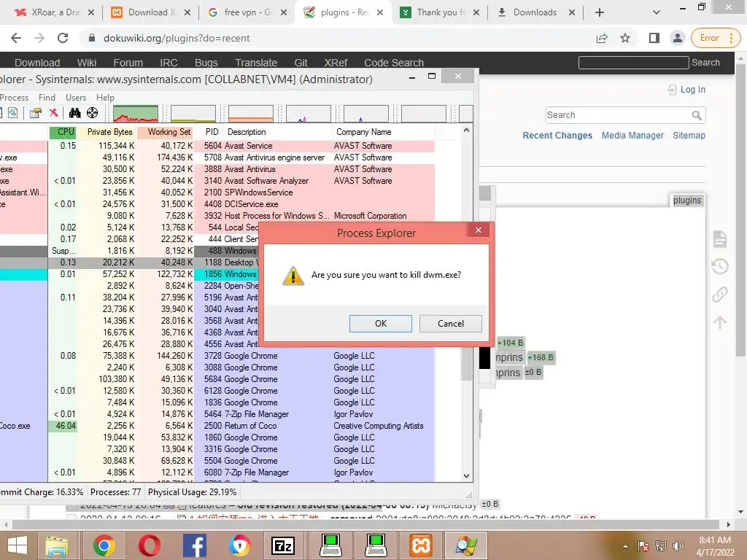Open the Help menu in Process Explorer
The image size is (747, 560).
[x=105, y=97]
